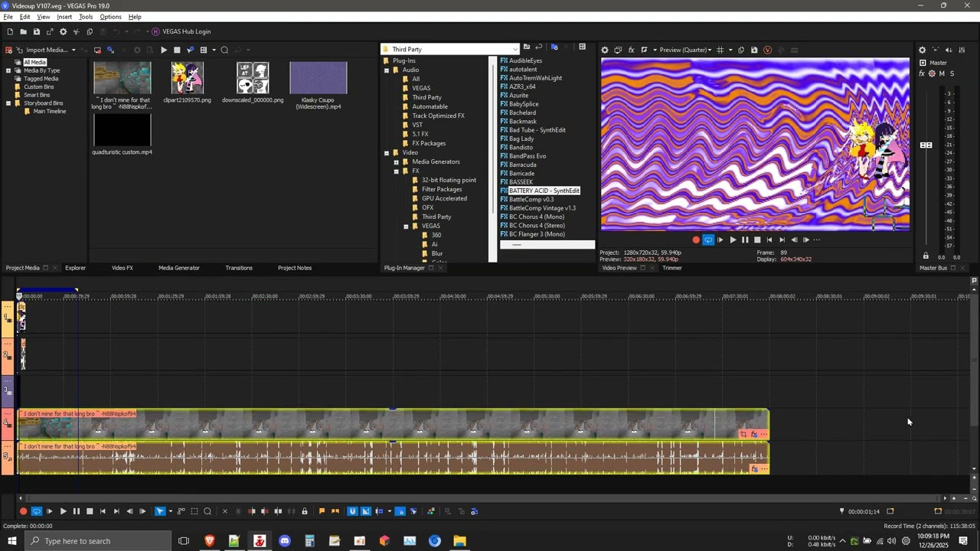This screenshot has width=980, height=551.
Task: Open the File menu
Action: pyautogui.click(x=8, y=17)
